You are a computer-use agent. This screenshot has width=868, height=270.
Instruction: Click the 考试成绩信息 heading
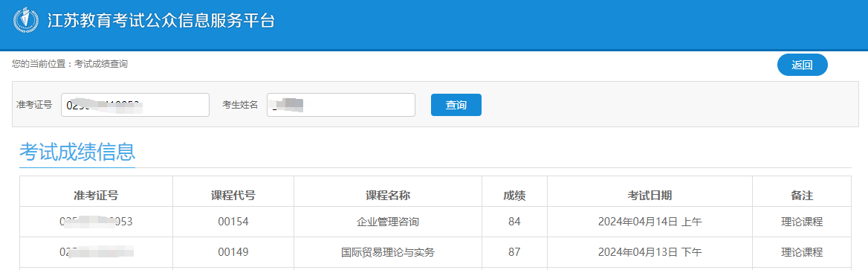pos(77,151)
